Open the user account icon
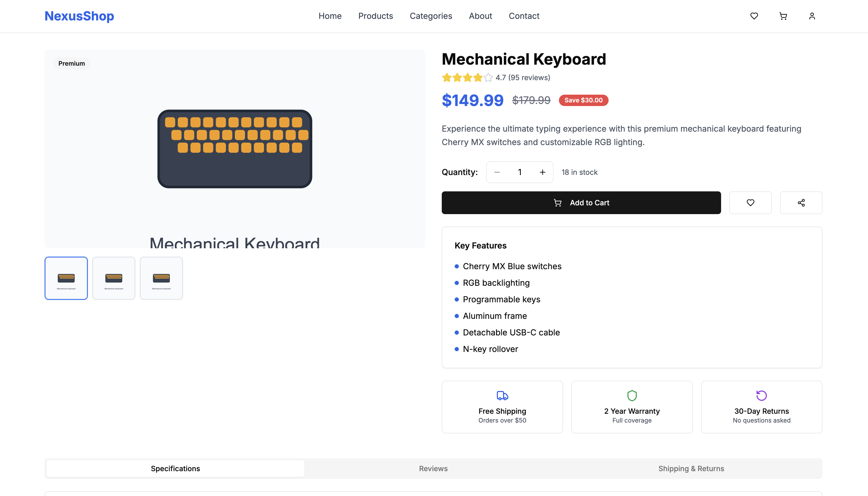This screenshot has width=868, height=496. pos(812,16)
